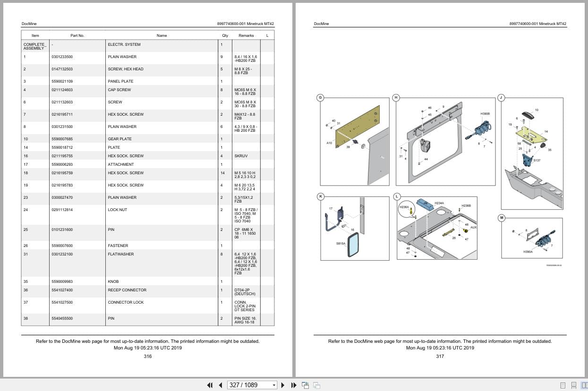
Task: Open the page number dropdown arrow
Action: 273,385
